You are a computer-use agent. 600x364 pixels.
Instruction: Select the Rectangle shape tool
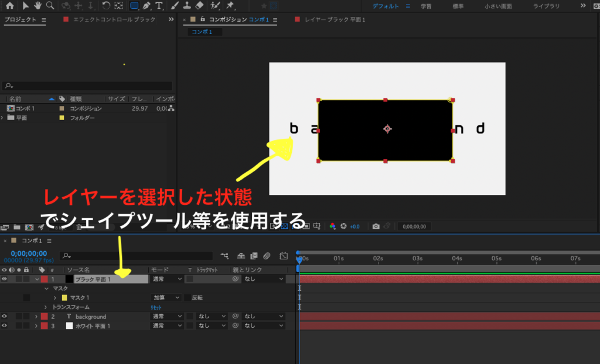(134, 6)
